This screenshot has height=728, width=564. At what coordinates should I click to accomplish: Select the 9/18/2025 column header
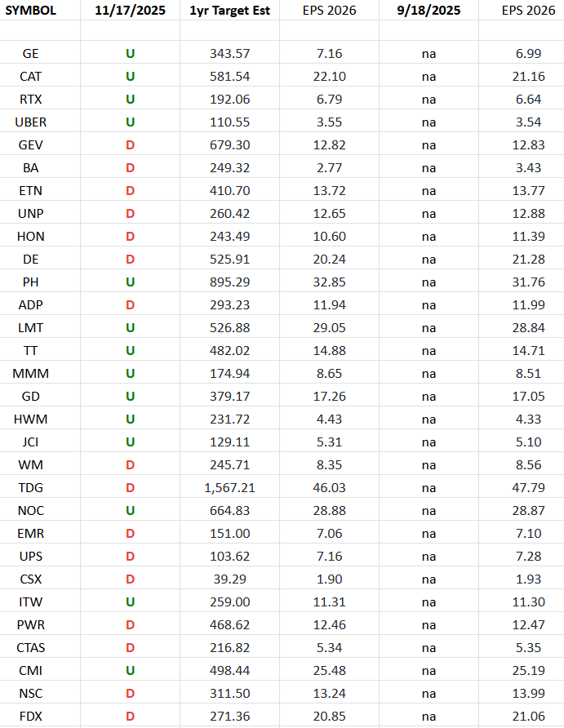429,11
